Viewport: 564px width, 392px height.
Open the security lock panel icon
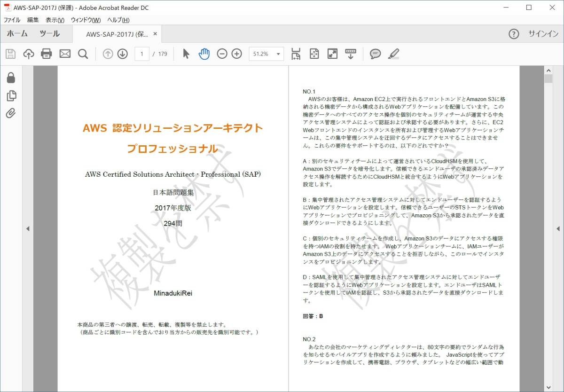click(x=11, y=78)
